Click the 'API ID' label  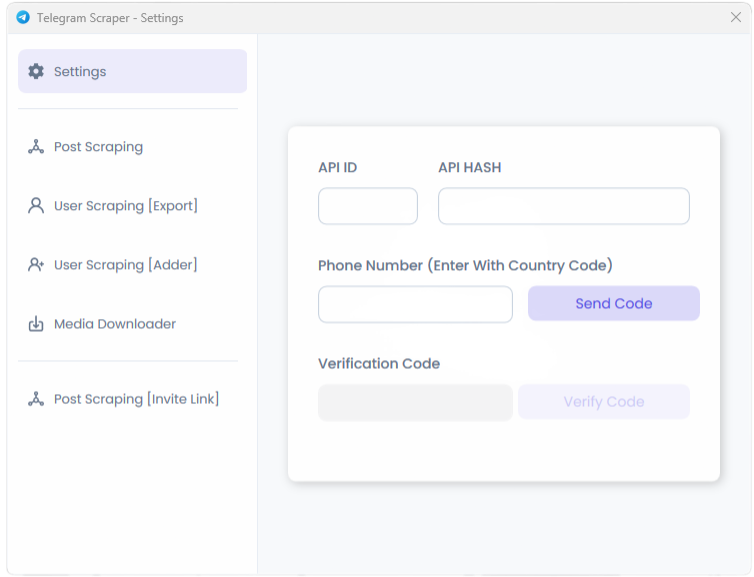tap(338, 167)
